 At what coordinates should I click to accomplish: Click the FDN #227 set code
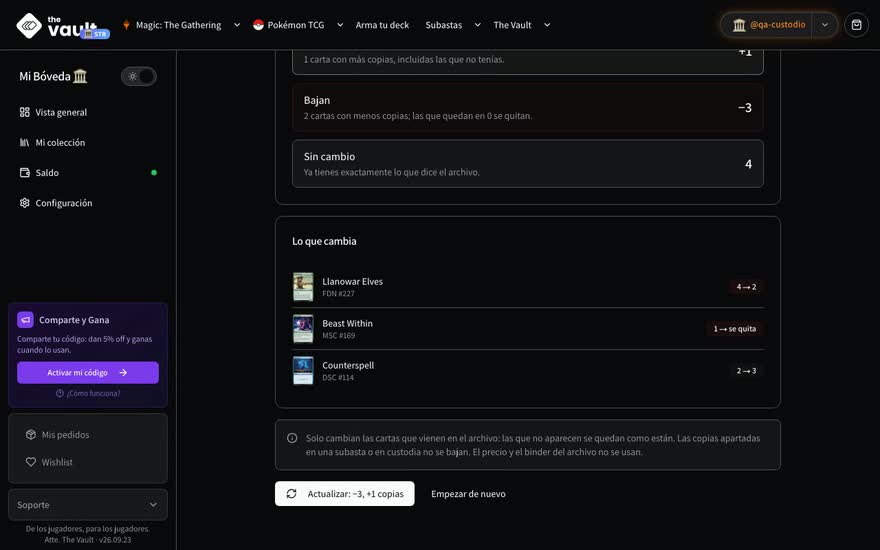(x=338, y=294)
